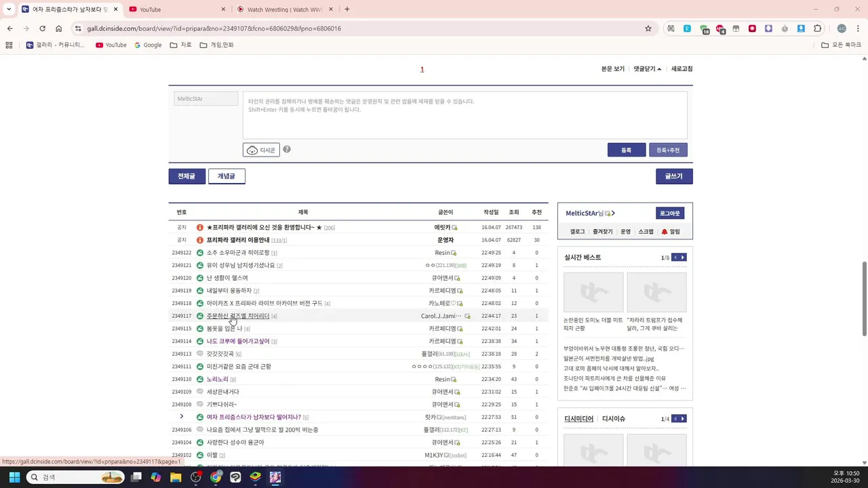Open the 알림 bell notifications
The width and height of the screenshot is (868, 488).
point(671,232)
